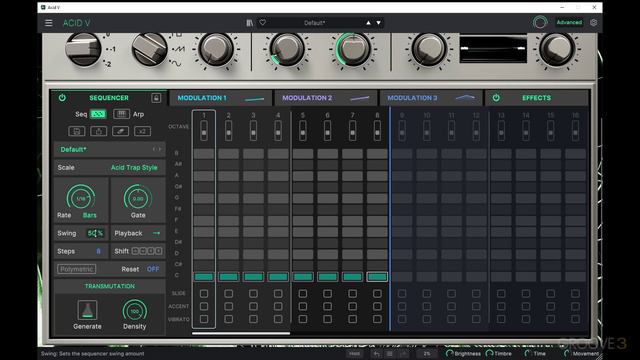Click the sequencer preset next/previous arrows
This screenshot has height=360, width=640.
pos(157,149)
